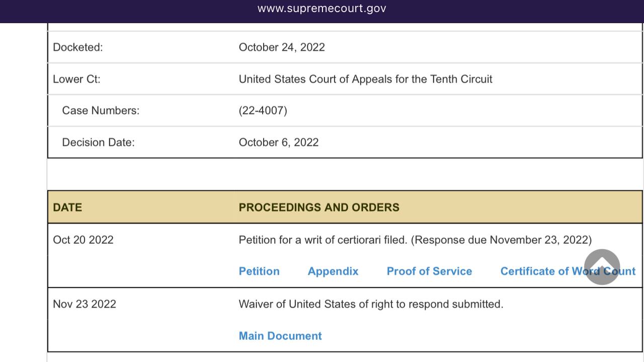Viewport: 644px width, 362px height.
Task: Click the Waiver of United States entry text
Action: [x=371, y=304]
